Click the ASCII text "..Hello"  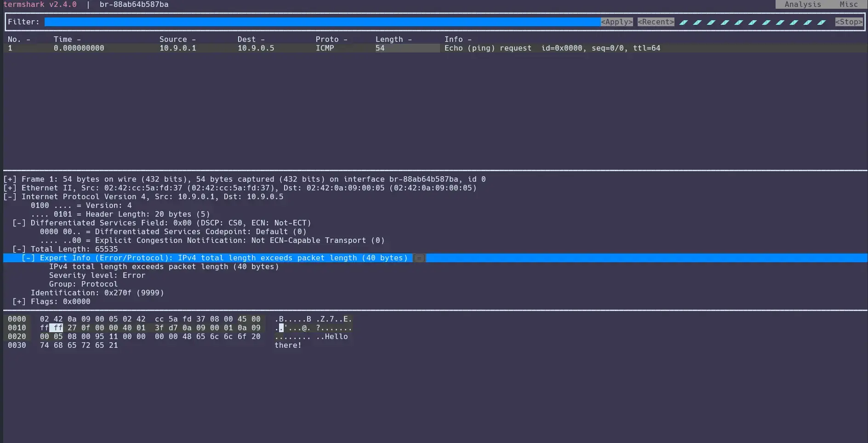[332, 337]
